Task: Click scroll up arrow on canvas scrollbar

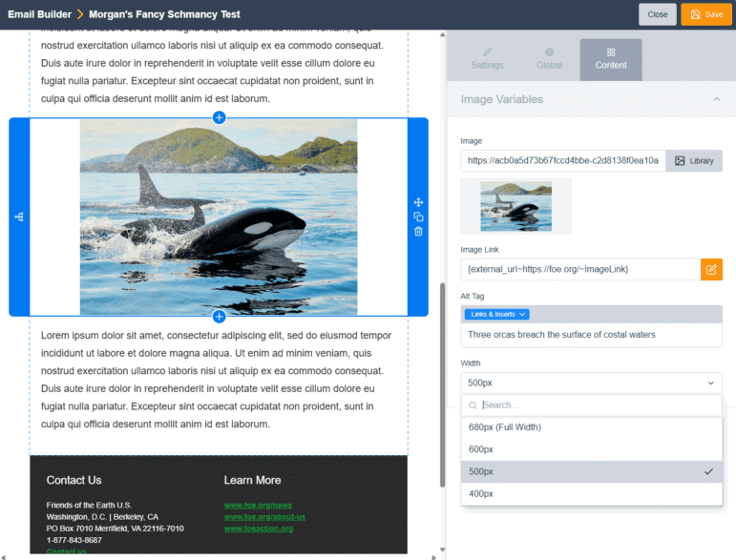Action: click(442, 34)
